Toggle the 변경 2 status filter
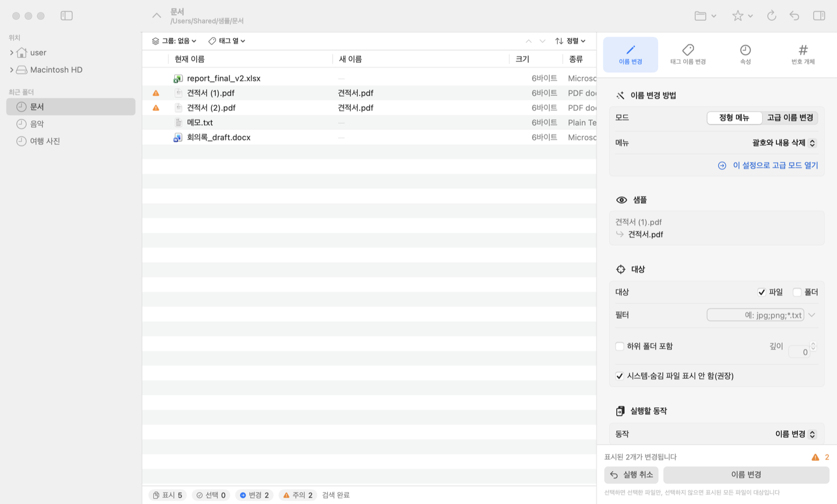Screen dimensions: 837x504 [254, 495]
